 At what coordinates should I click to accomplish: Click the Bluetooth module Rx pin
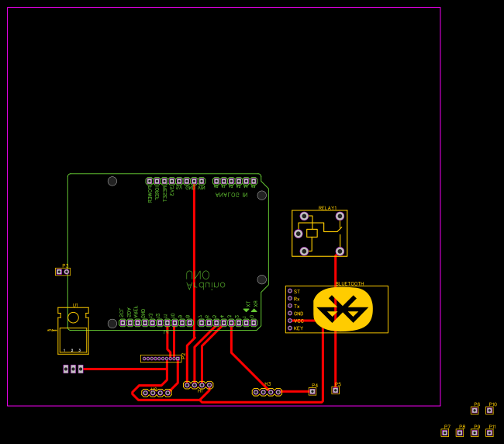291,299
